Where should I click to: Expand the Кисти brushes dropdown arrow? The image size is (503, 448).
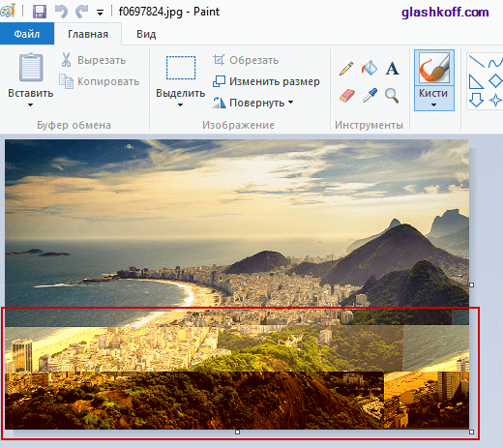[x=433, y=105]
